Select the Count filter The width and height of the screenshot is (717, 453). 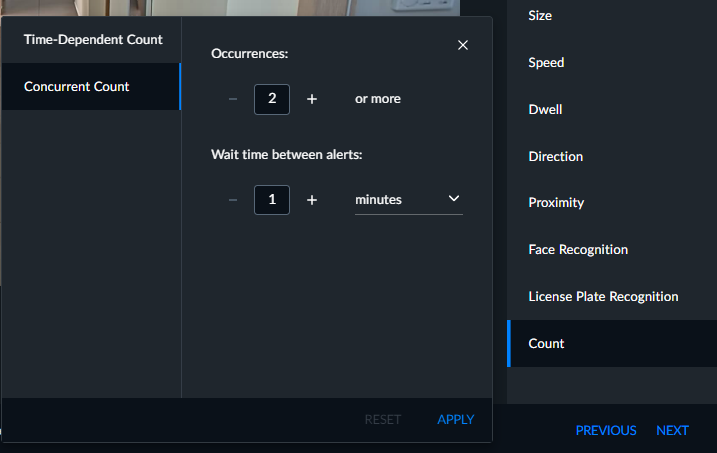point(612,343)
